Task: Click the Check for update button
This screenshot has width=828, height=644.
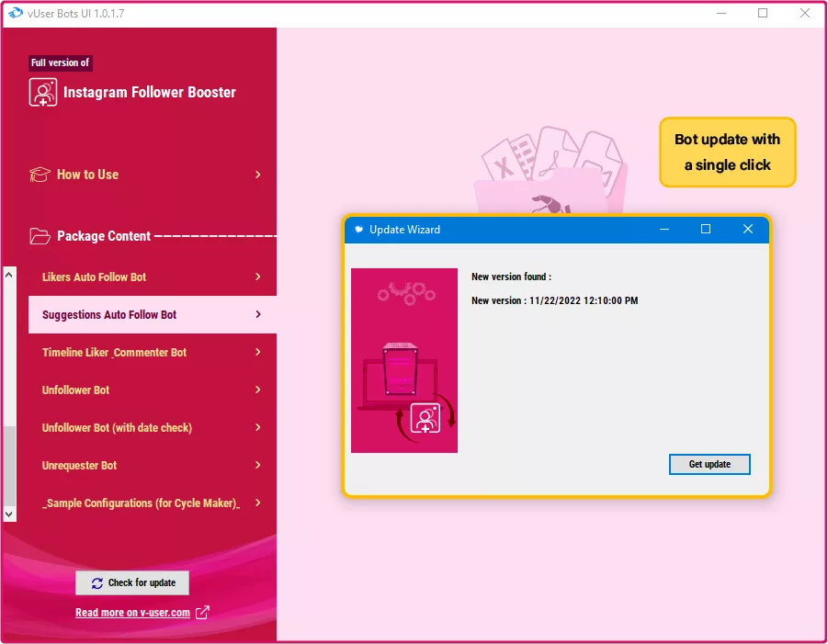Action: click(x=132, y=582)
